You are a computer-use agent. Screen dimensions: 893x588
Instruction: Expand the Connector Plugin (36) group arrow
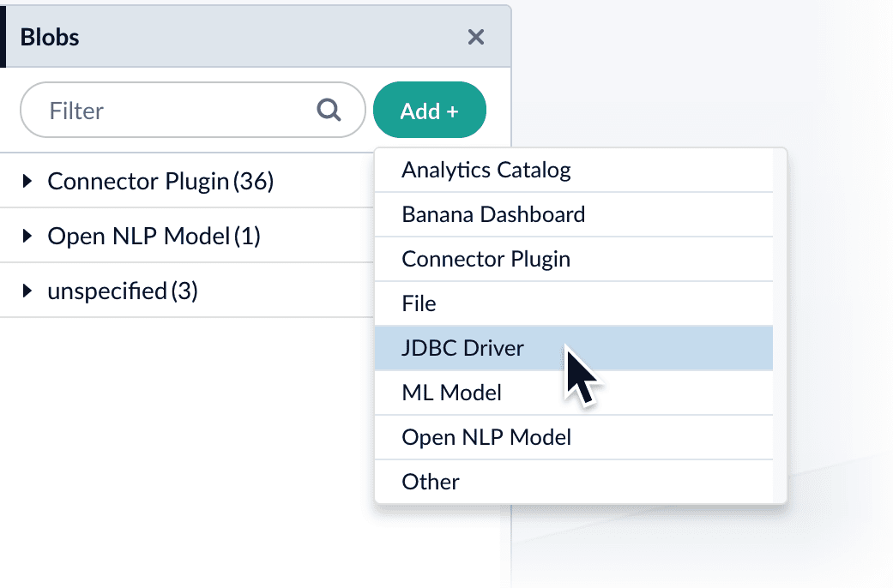(x=27, y=181)
